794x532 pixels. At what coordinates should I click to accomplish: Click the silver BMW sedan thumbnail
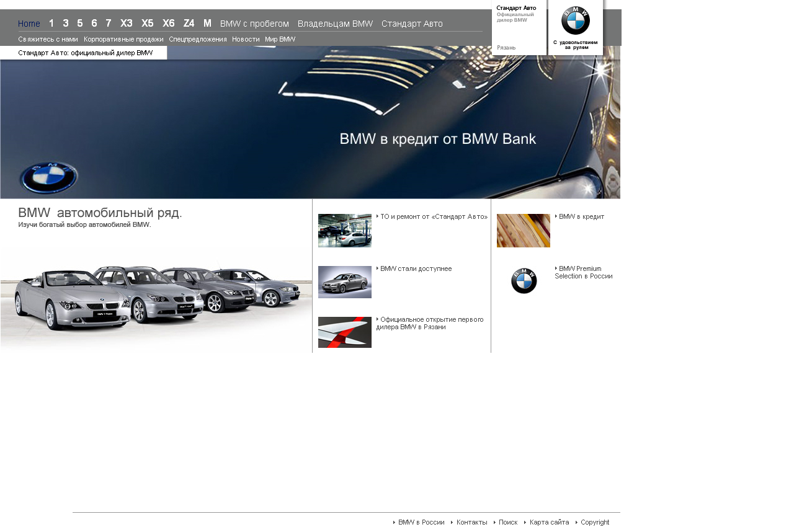344,282
